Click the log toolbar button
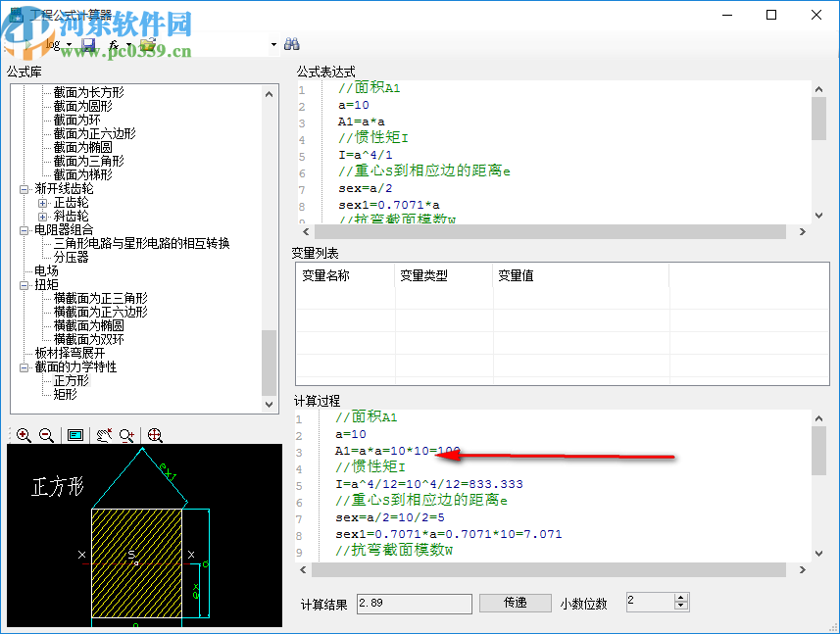This screenshot has width=840, height=634. [53, 45]
